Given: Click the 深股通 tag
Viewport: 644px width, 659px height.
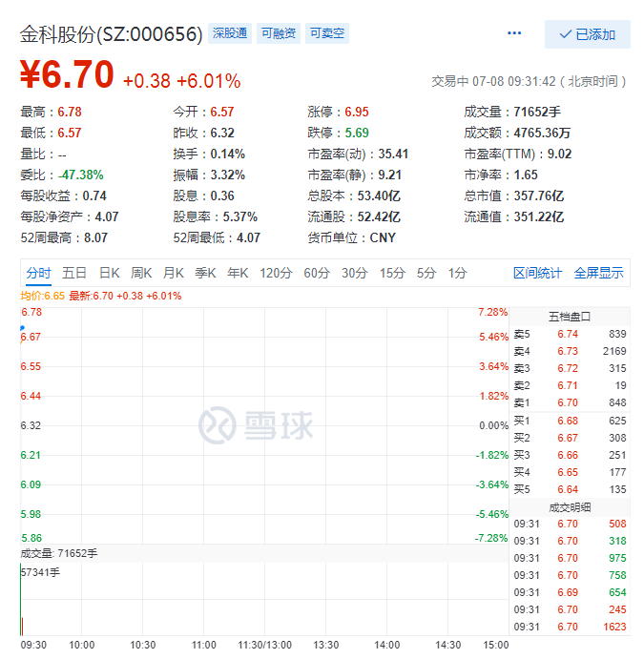Looking at the screenshot, I should pyautogui.click(x=230, y=33).
